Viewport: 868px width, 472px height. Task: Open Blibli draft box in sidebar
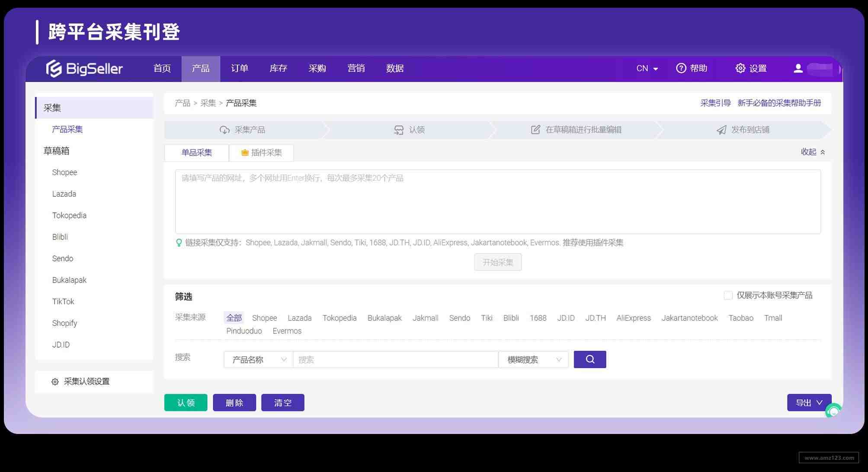pos(60,237)
